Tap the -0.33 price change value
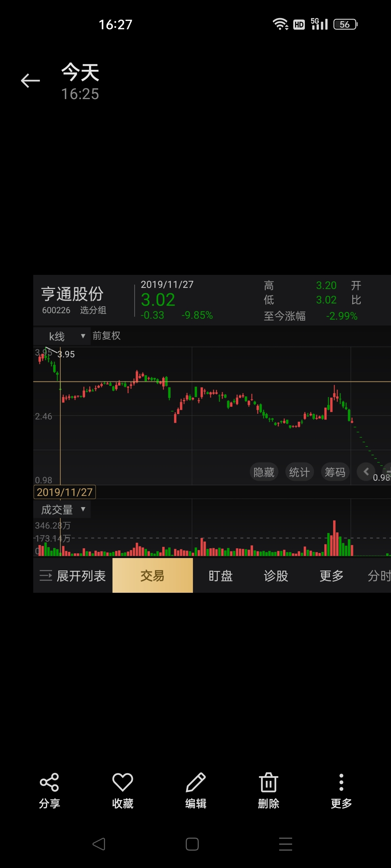The height and width of the screenshot is (868, 391). click(x=152, y=315)
